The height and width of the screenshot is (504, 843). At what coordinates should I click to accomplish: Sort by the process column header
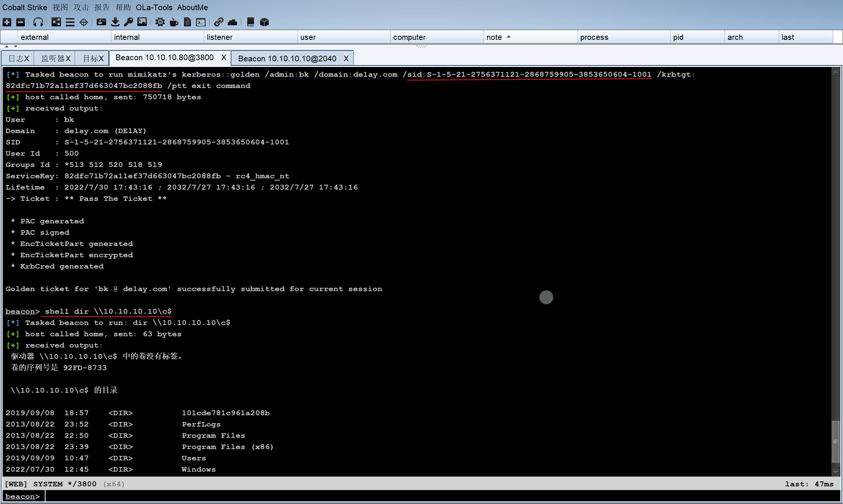624,37
